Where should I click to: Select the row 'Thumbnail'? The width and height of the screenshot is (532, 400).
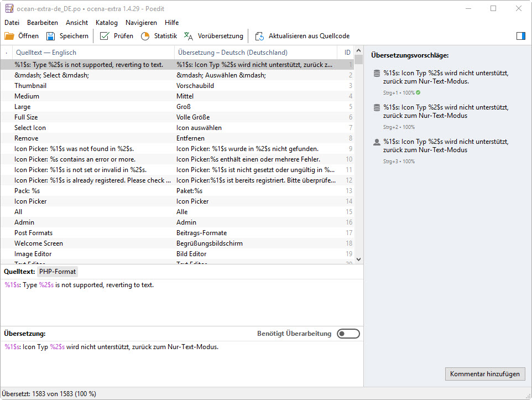tap(177, 86)
